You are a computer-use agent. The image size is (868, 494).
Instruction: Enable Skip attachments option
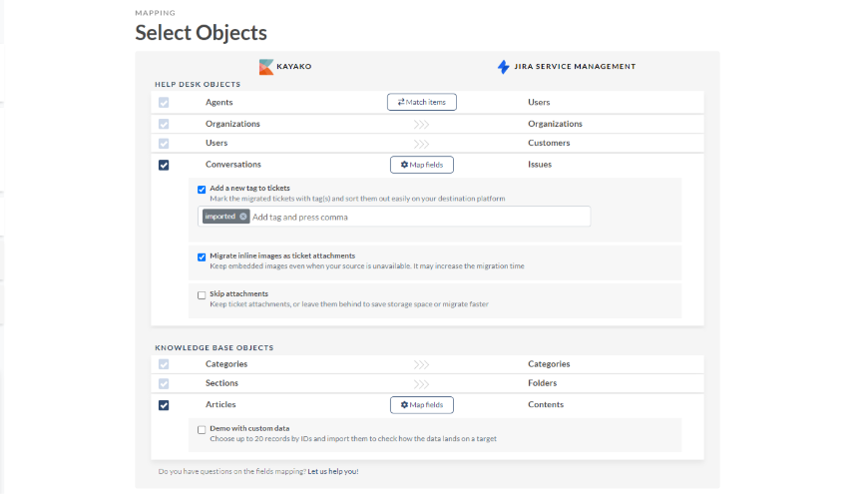tap(202, 294)
